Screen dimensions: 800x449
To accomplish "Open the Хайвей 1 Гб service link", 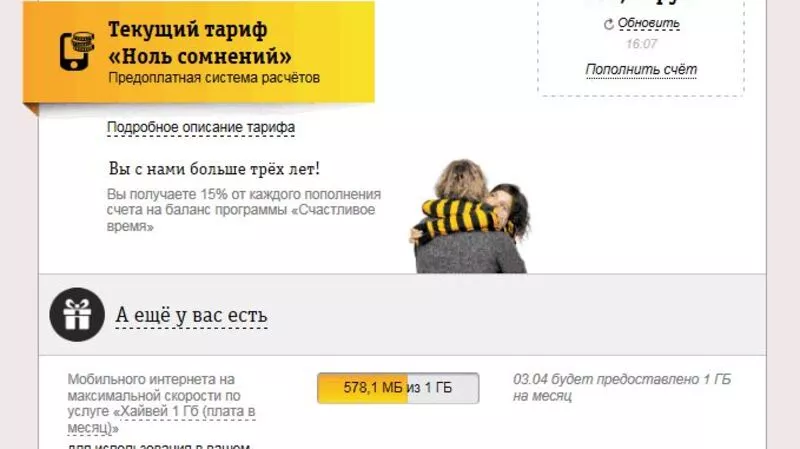I will click(x=161, y=419).
